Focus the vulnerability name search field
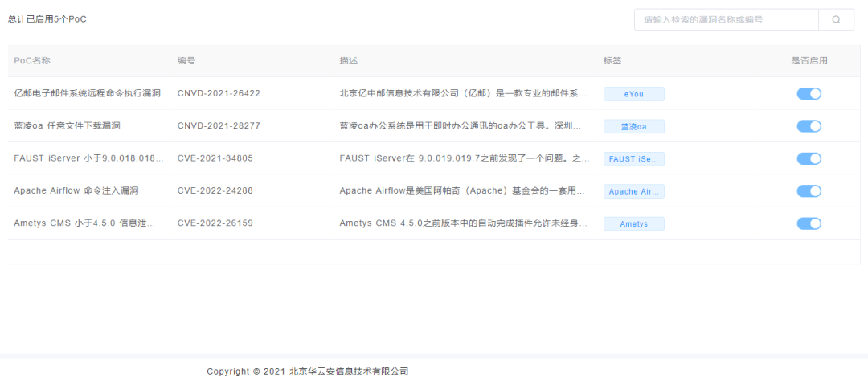This screenshot has width=868, height=381. [x=727, y=19]
